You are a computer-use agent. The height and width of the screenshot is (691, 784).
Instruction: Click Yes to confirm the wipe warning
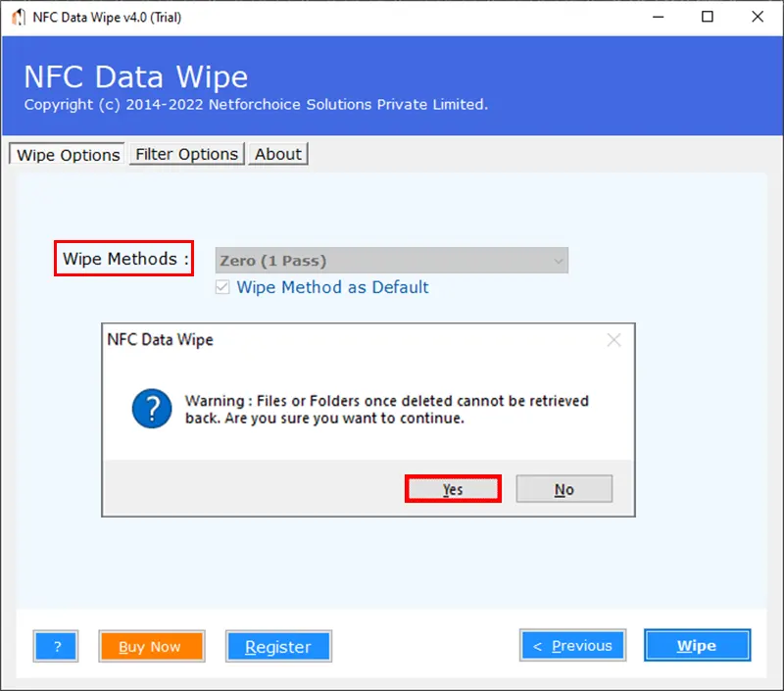[453, 489]
